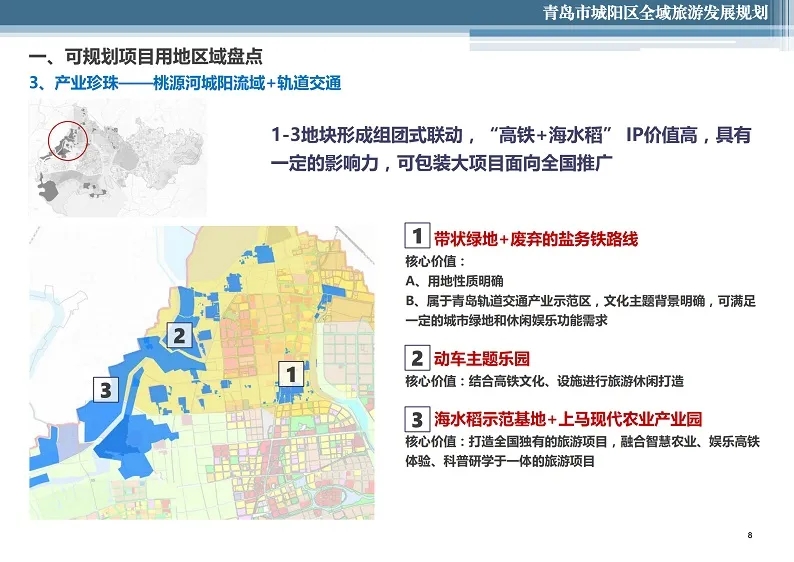Select subheading 3、产业珍珠 桃源河城阳流域+轨道交通

click(x=185, y=83)
